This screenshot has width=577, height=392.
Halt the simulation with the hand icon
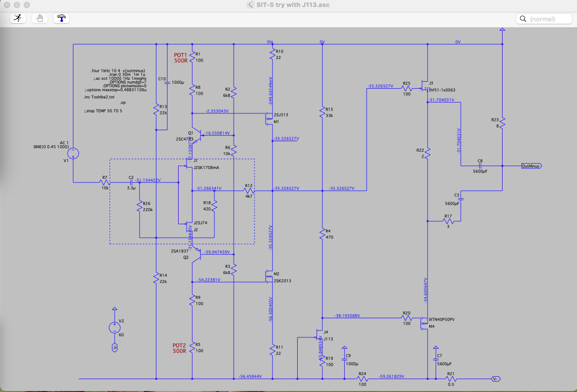point(39,18)
